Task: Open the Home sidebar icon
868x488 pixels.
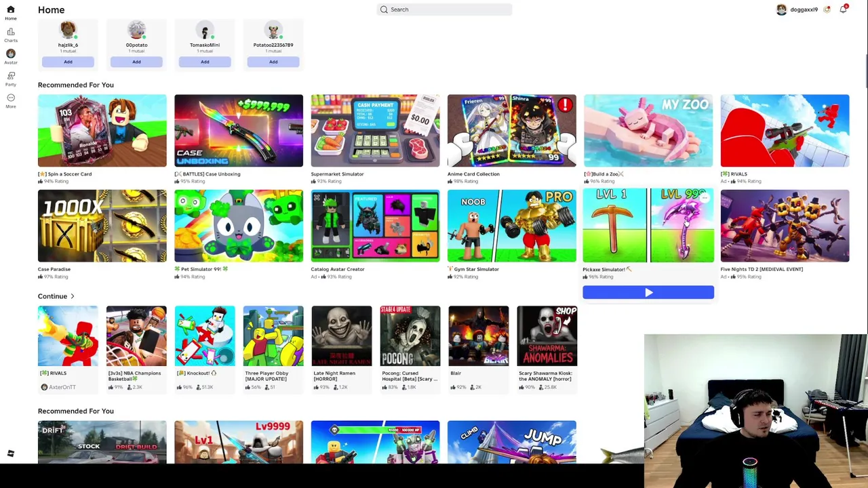Action: (11, 9)
